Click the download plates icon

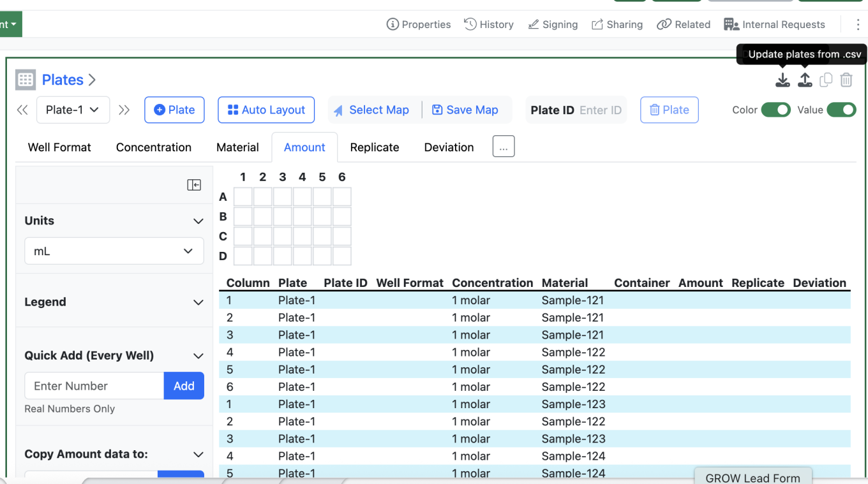click(782, 80)
